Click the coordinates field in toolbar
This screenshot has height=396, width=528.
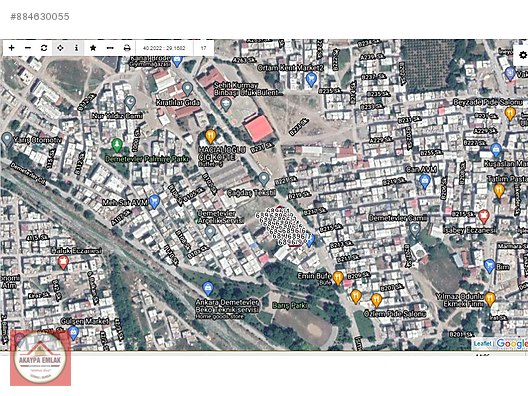pos(164,48)
